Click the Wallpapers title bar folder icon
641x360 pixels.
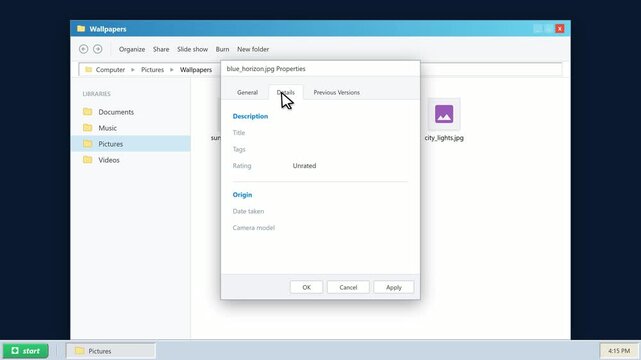pyautogui.click(x=81, y=29)
